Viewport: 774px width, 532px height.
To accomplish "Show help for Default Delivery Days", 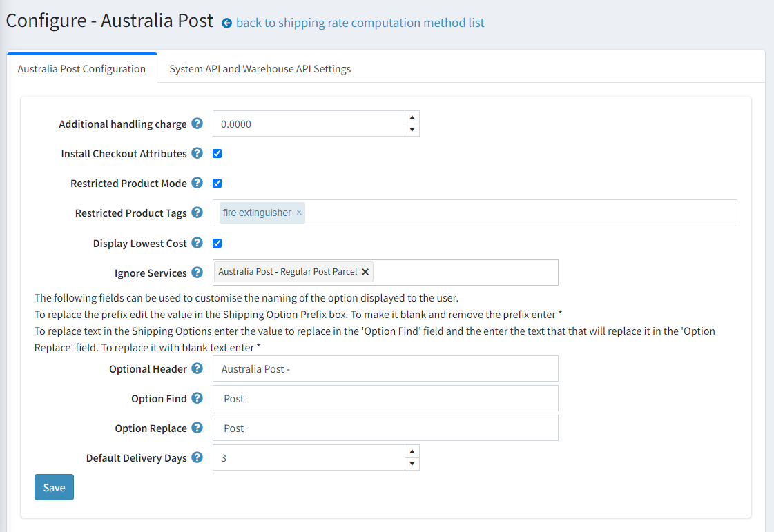I will [197, 457].
